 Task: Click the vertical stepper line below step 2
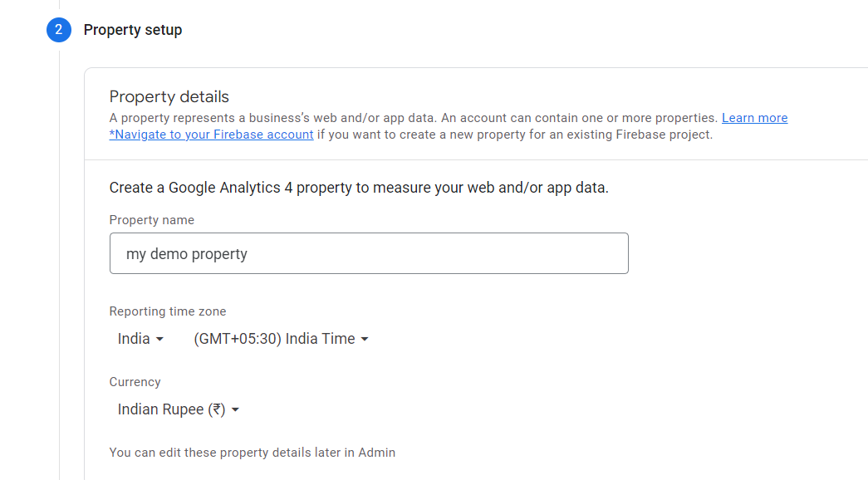click(x=60, y=249)
